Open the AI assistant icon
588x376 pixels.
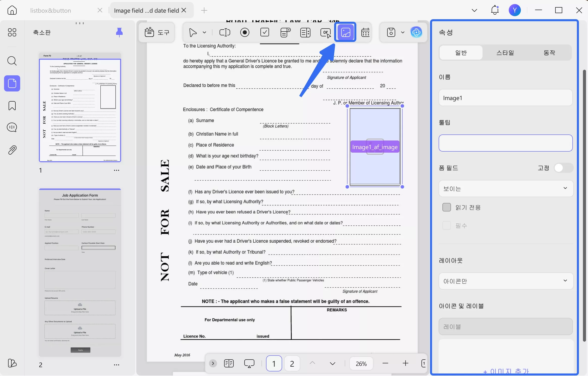(x=416, y=32)
